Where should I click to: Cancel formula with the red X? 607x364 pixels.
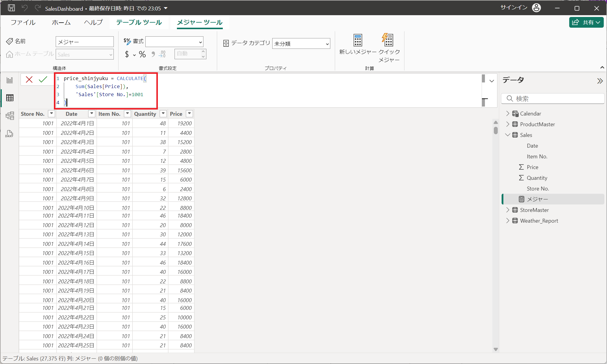[29, 79]
